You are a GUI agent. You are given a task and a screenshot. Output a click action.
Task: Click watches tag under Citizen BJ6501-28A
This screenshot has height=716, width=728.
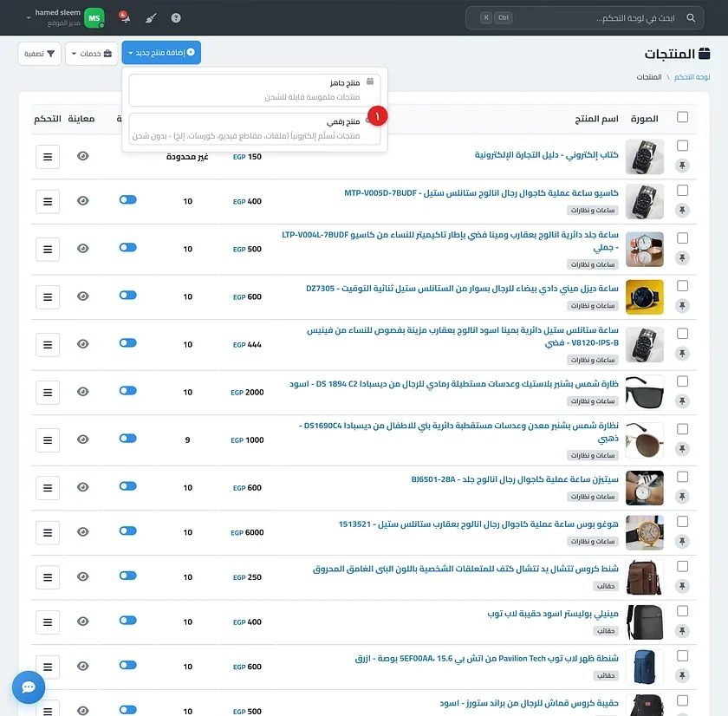(593, 497)
